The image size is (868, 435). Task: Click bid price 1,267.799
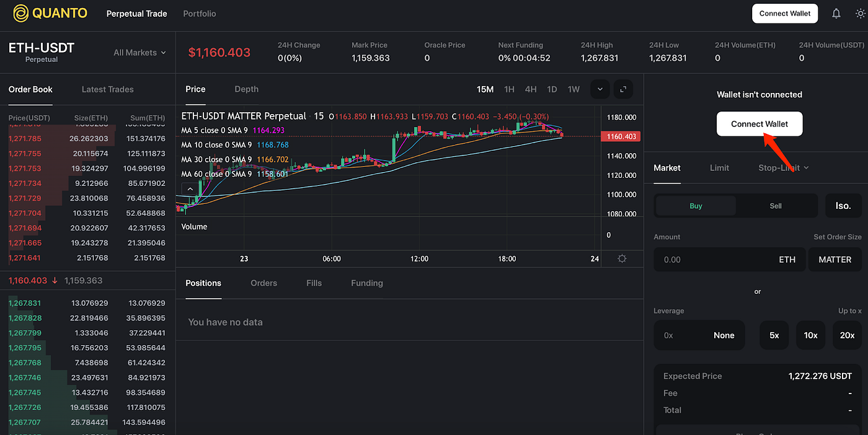pos(25,333)
